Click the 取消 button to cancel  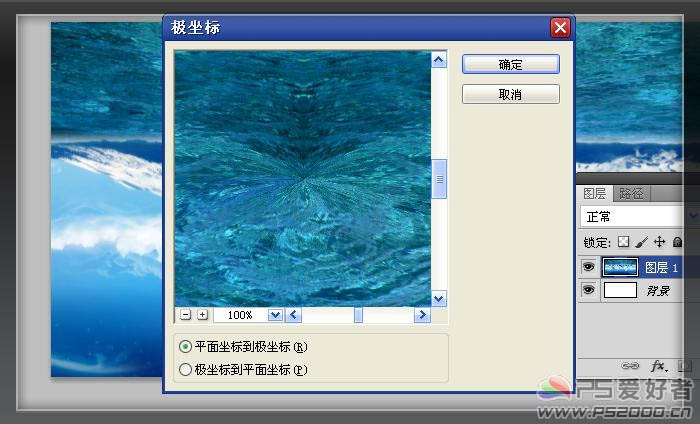pyautogui.click(x=510, y=94)
